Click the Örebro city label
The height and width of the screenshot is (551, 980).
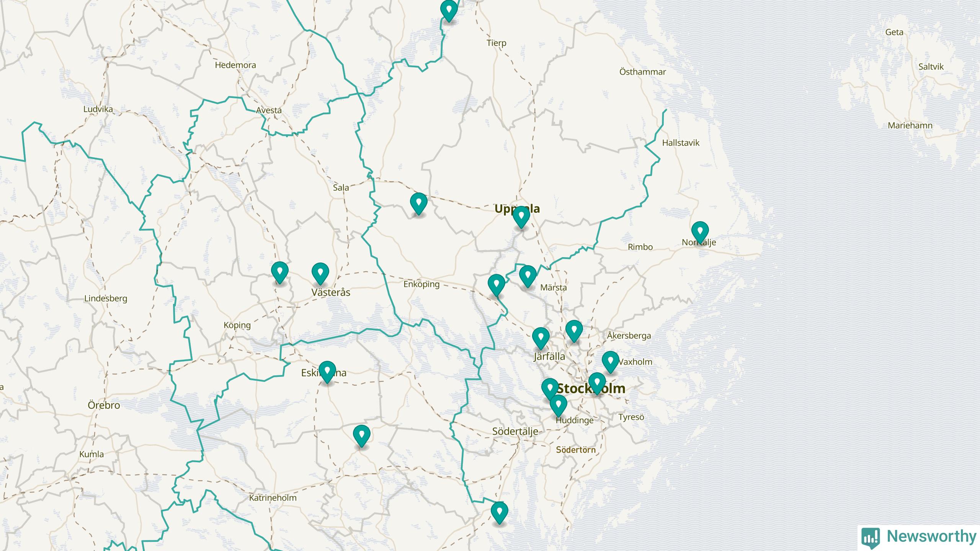104,405
